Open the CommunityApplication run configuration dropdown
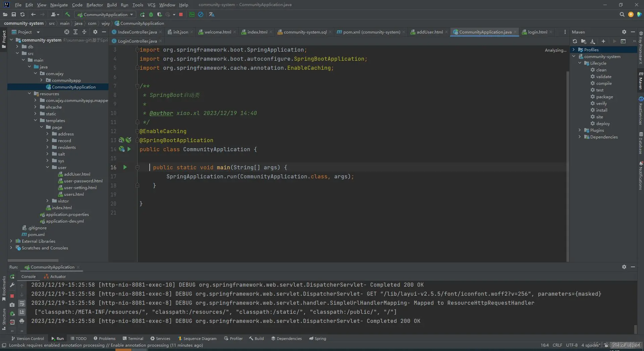 point(105,14)
